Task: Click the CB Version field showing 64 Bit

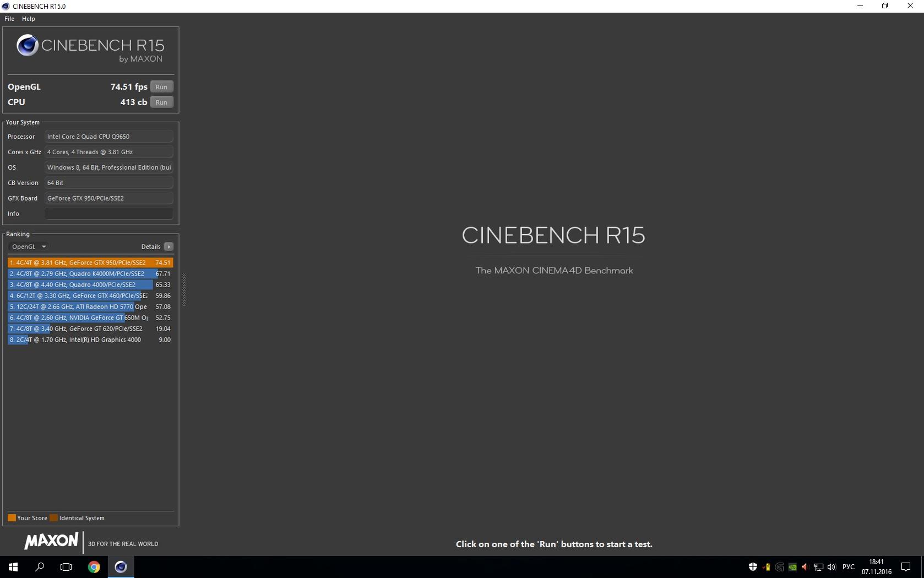Action: [x=108, y=183]
